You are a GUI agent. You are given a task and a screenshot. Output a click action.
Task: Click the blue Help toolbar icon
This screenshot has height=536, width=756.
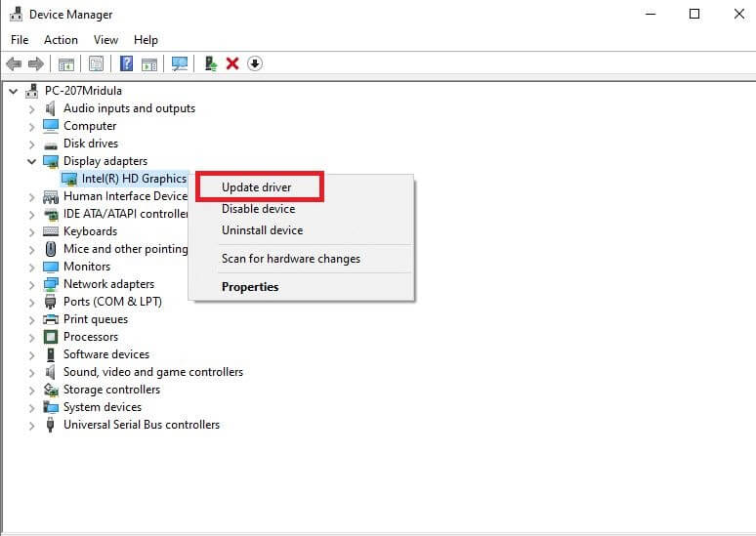126,63
